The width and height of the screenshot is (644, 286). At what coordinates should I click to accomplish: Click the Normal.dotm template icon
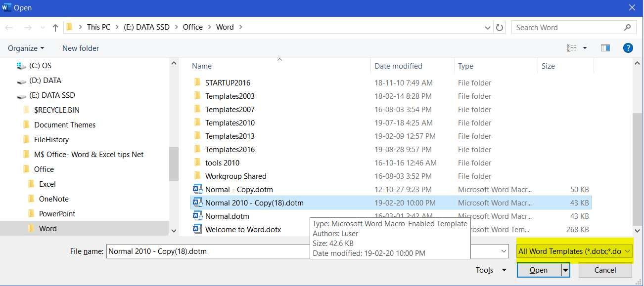[197, 216]
